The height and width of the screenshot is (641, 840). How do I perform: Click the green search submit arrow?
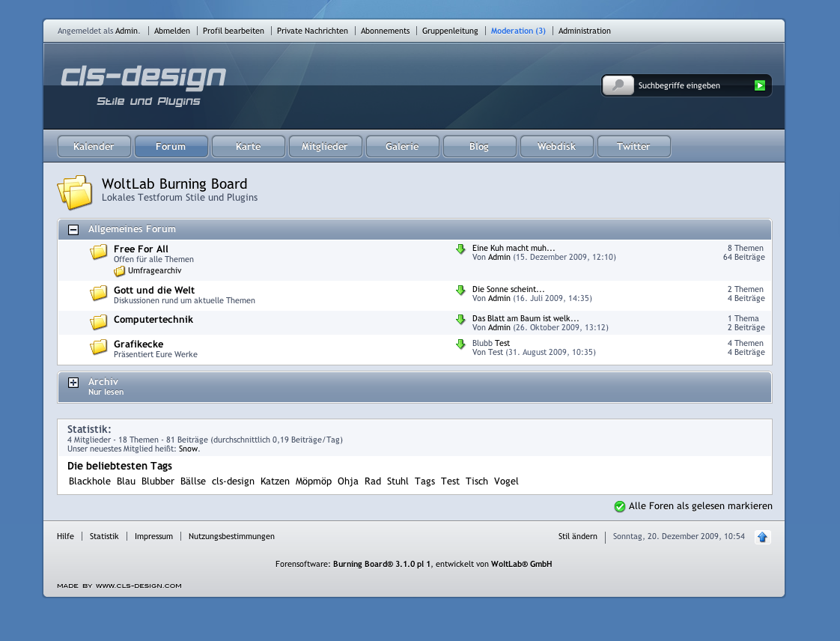(760, 85)
